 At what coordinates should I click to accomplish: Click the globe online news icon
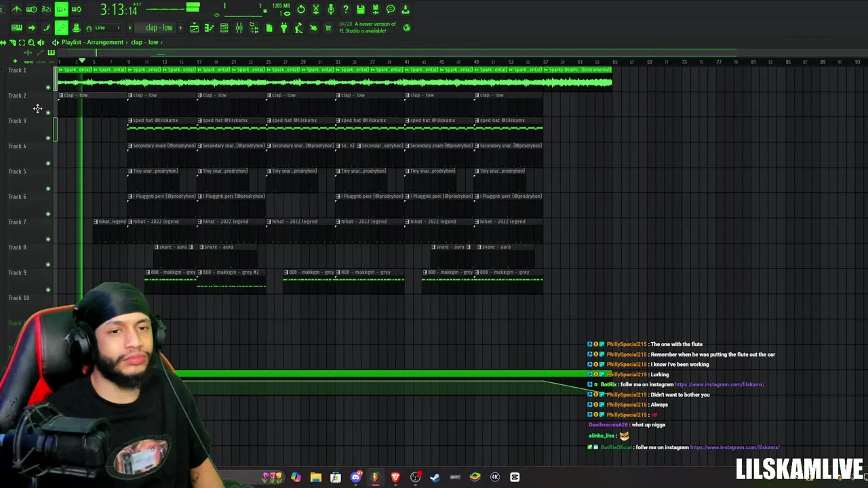coord(406,28)
